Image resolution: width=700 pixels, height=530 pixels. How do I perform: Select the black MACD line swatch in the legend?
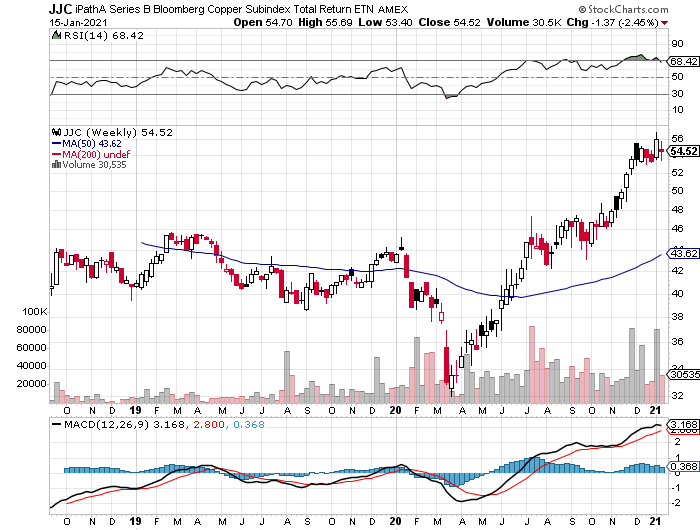pyautogui.click(x=56, y=424)
